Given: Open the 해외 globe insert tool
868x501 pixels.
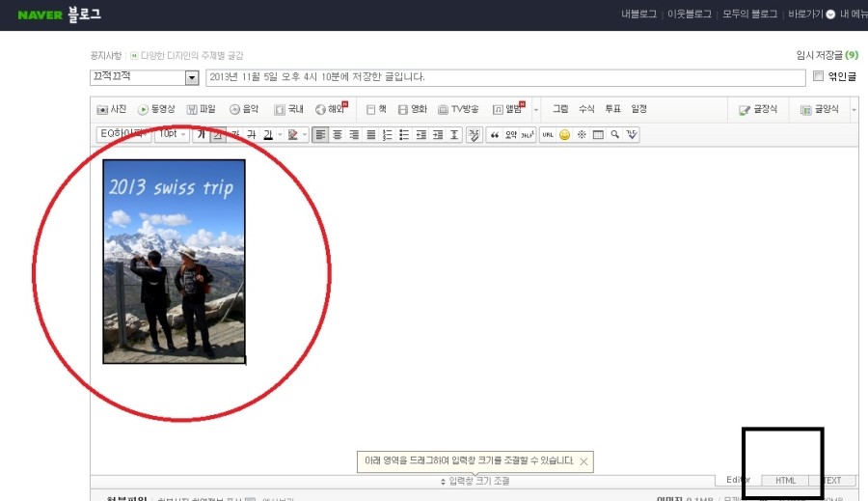Looking at the screenshot, I should point(331,109).
